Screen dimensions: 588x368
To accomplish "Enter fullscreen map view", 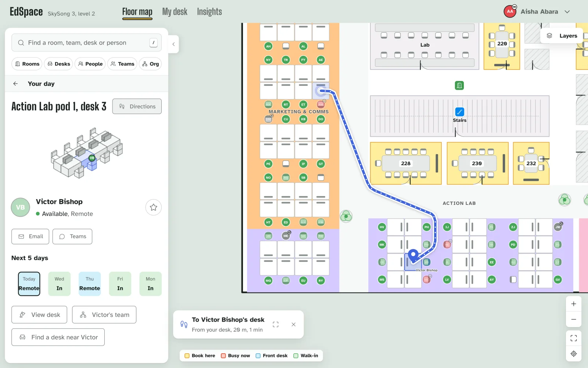I will (x=574, y=338).
